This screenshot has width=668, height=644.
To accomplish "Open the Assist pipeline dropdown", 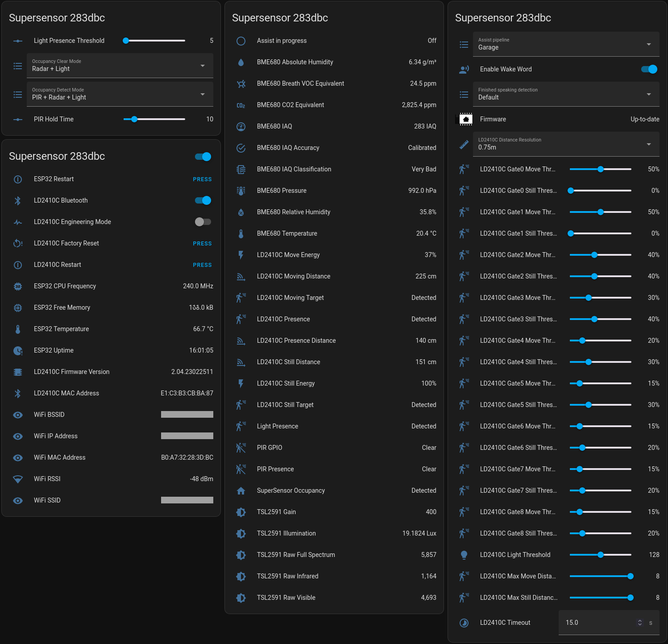I will pyautogui.click(x=649, y=44).
